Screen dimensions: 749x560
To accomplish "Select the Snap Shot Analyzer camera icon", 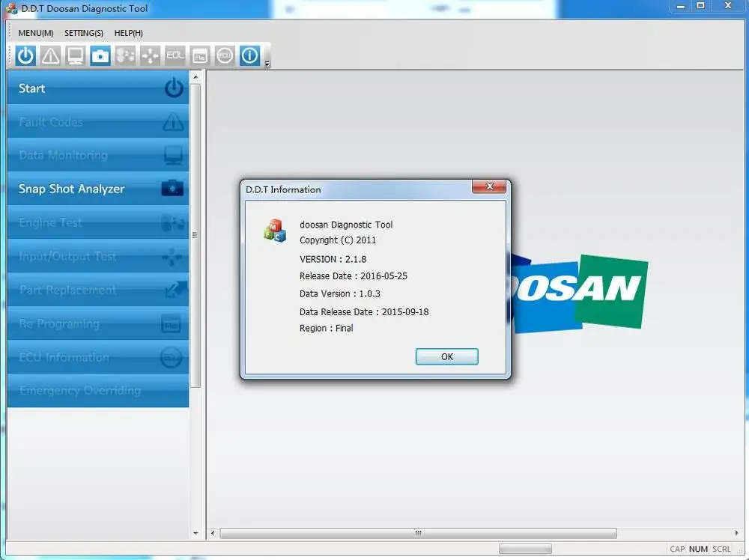I will 100,55.
